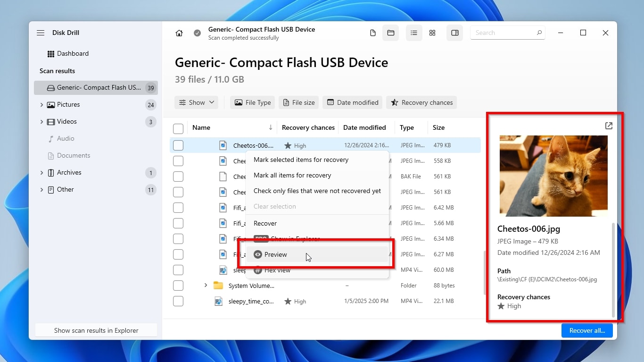644x362 pixels.
Task: Select the list view icon
Action: 414,33
